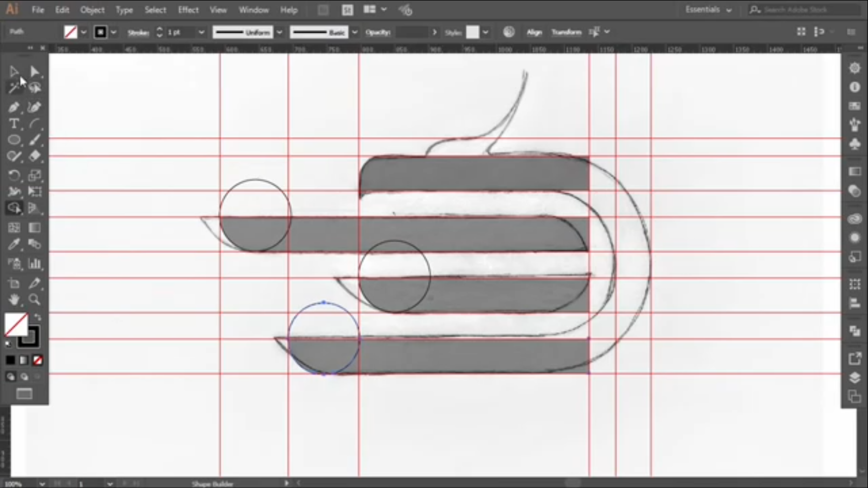Image resolution: width=868 pixels, height=488 pixels.
Task: Open the Essentials workspace switcher
Action: click(x=708, y=10)
